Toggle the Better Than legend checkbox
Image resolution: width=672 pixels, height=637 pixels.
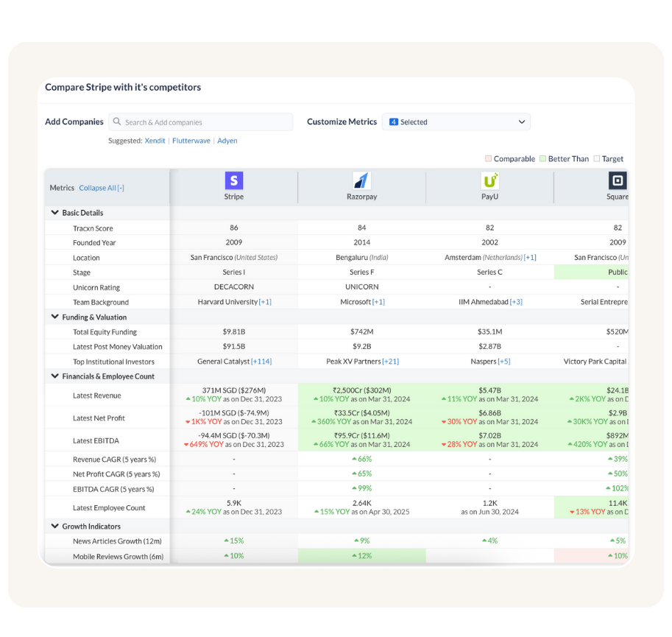pyautogui.click(x=543, y=159)
